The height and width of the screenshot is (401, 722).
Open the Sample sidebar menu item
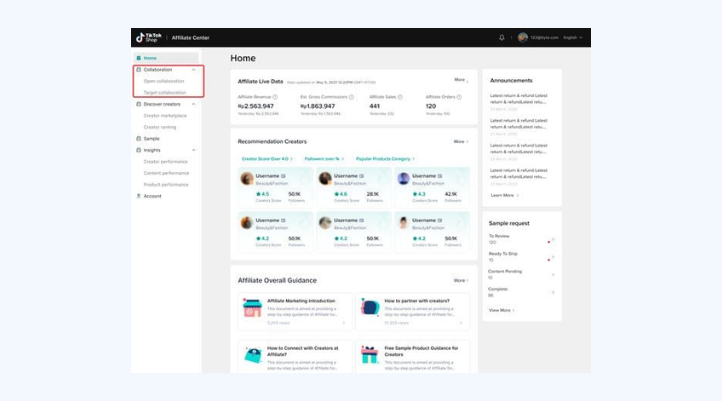click(x=151, y=138)
